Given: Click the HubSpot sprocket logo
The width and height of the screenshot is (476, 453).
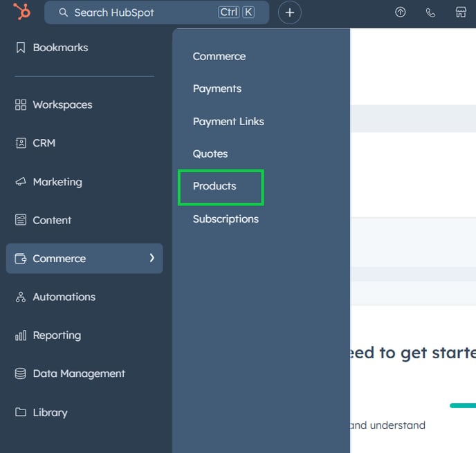Looking at the screenshot, I should [x=22, y=12].
